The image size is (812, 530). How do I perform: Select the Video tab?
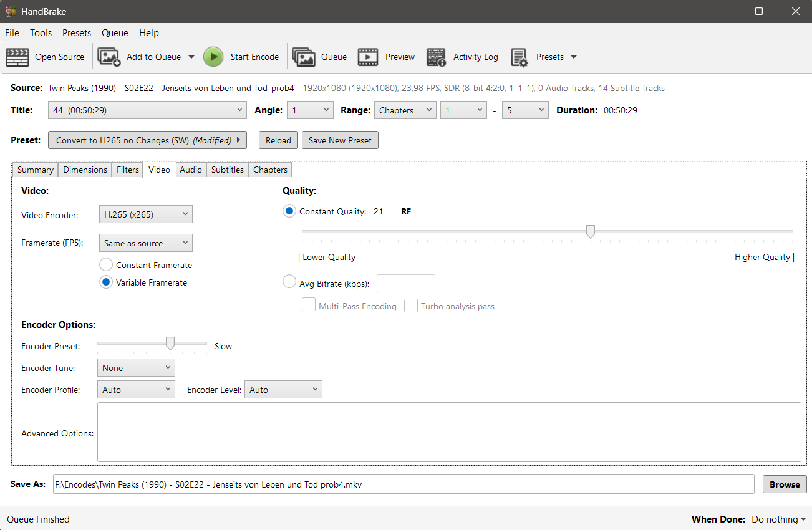pyautogui.click(x=159, y=170)
